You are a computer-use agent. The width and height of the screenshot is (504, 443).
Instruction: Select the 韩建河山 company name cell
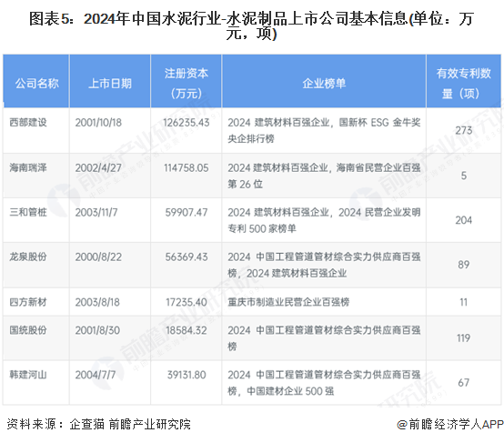[36, 383]
